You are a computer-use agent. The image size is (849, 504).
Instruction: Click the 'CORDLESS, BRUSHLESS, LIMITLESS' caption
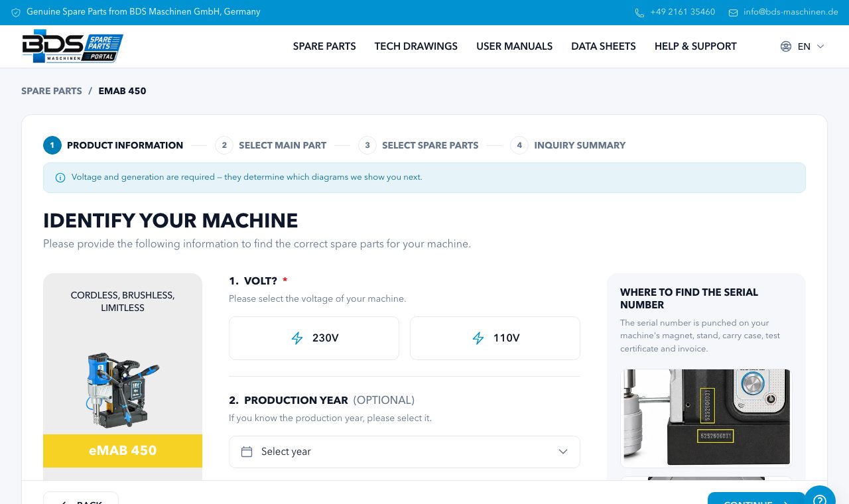123,302
